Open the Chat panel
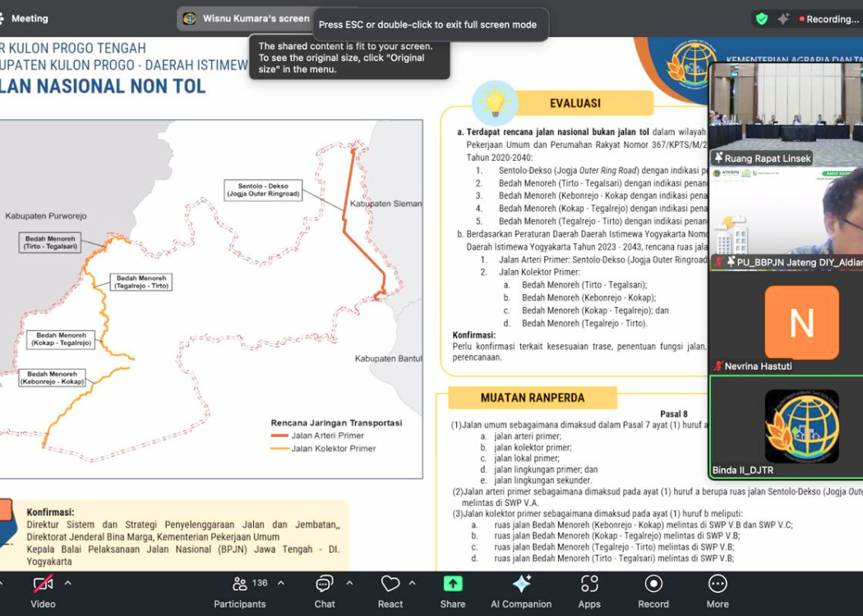The image size is (863, 616). tap(325, 591)
